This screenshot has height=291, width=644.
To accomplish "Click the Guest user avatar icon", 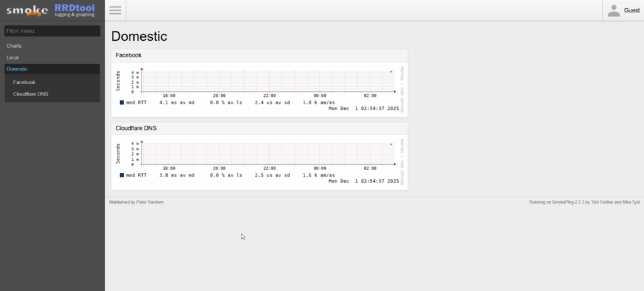I will point(614,10).
